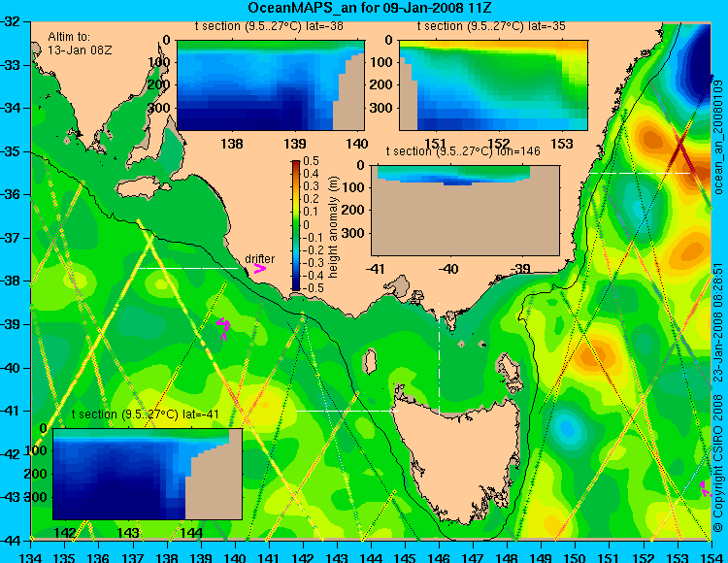Click the -38 latitude label on the left axis

tap(12, 281)
